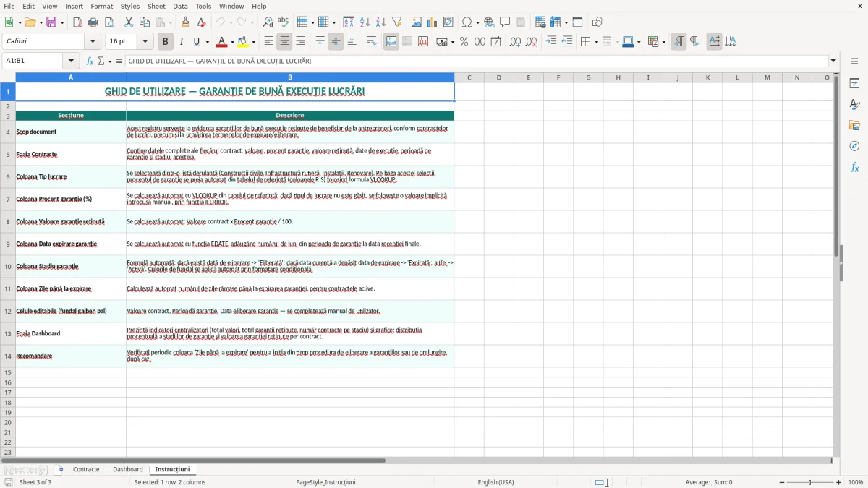The width and height of the screenshot is (868, 488).
Task: Select column B header
Action: [x=290, y=77]
